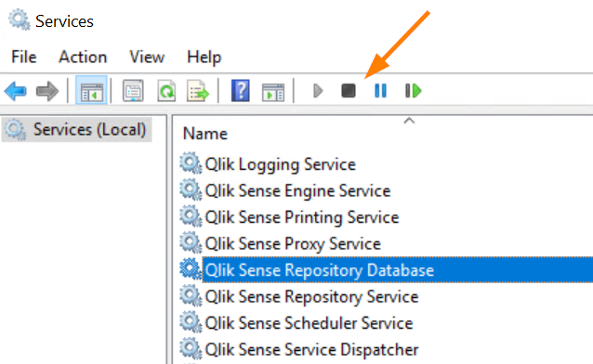
Task: Click the Restart Service button
Action: click(413, 91)
